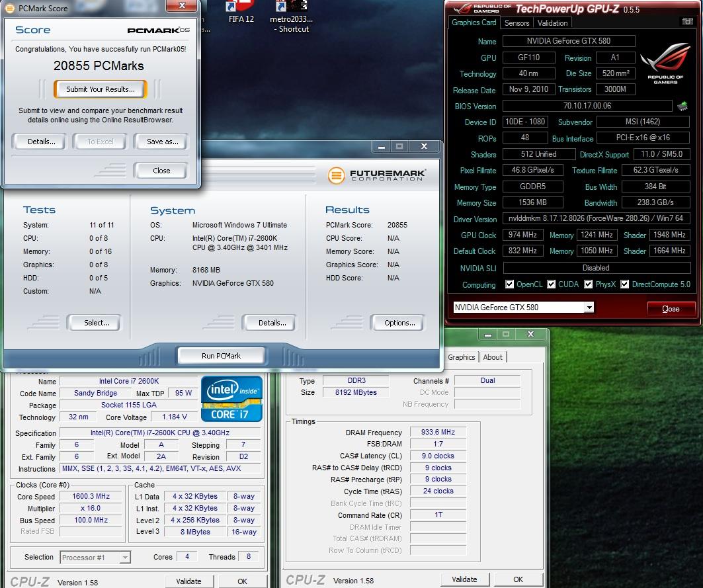
Task: Click the Instructions field in CPU-Z
Action: click(x=160, y=468)
